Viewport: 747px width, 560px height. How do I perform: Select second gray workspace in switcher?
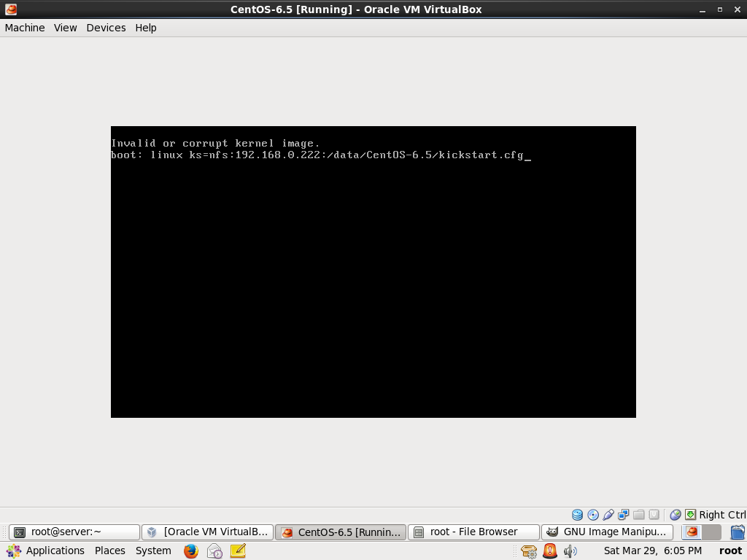pyautogui.click(x=711, y=532)
